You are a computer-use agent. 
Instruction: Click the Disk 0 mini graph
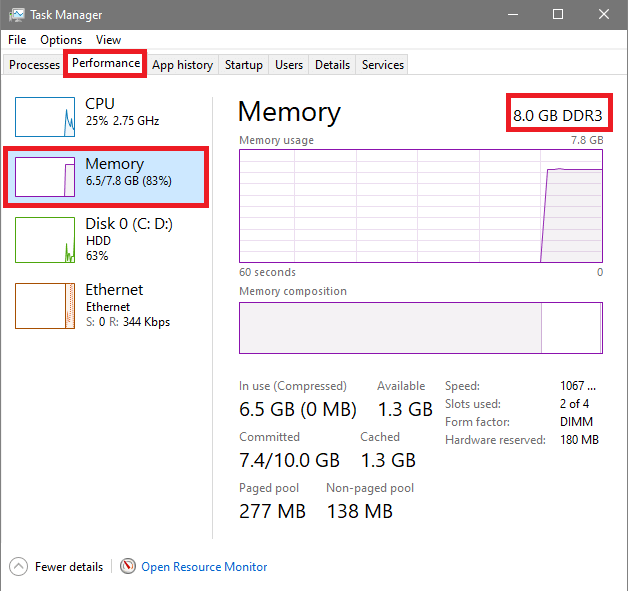click(x=45, y=241)
